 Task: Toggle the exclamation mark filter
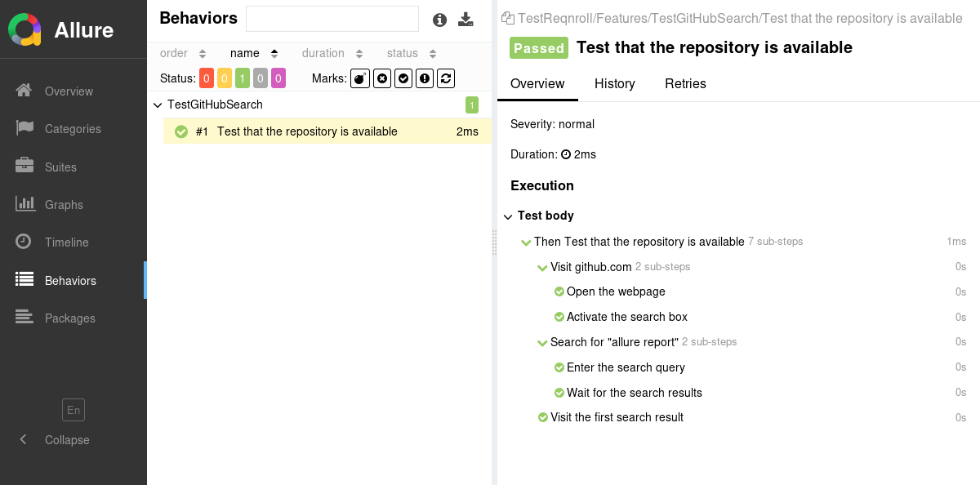point(424,78)
